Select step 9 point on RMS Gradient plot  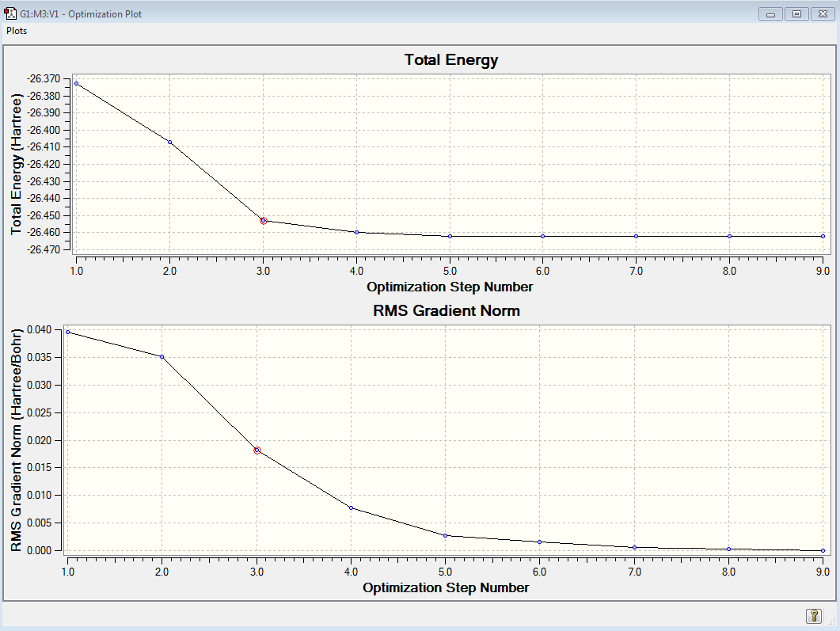(x=823, y=551)
